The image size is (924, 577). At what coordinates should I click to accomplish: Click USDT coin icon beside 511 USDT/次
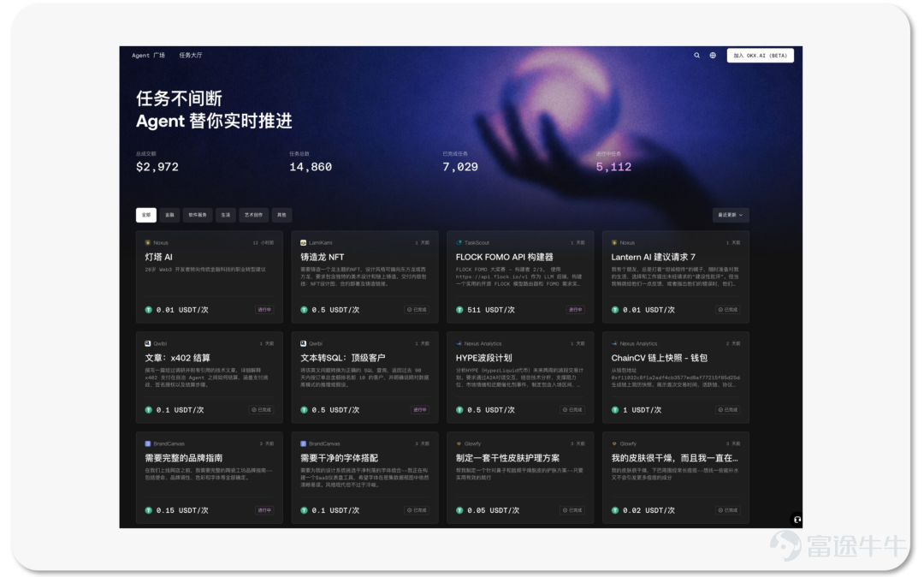pyautogui.click(x=459, y=310)
